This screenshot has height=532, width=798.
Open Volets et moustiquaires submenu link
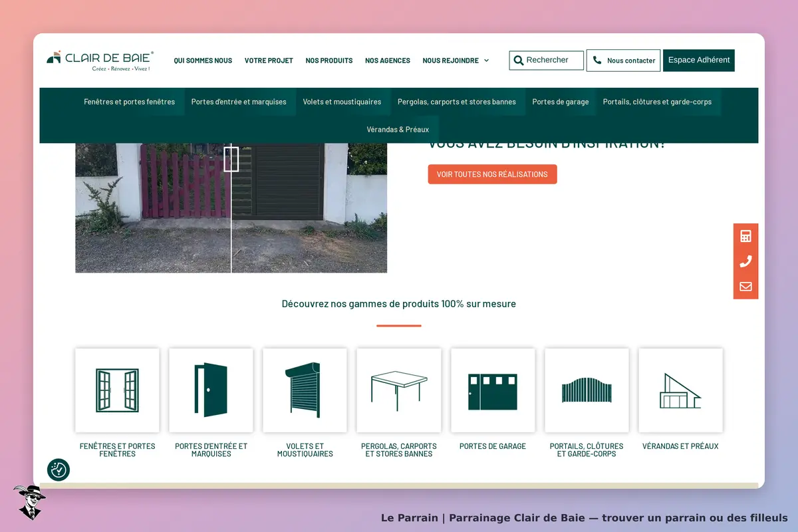(x=342, y=102)
